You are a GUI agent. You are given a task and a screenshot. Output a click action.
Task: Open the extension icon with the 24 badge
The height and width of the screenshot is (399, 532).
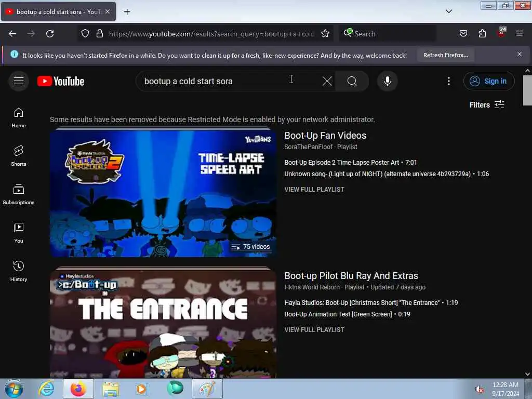[x=501, y=33]
